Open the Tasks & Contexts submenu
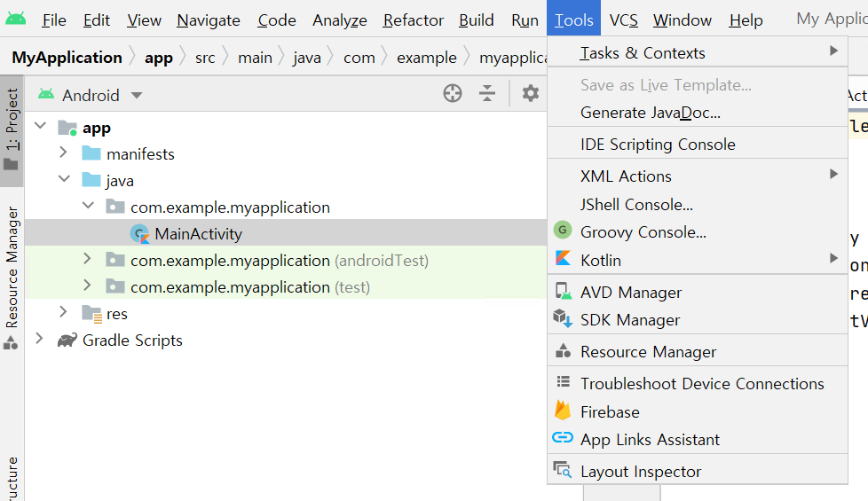Screen dimensions: 868x501 pos(698,52)
